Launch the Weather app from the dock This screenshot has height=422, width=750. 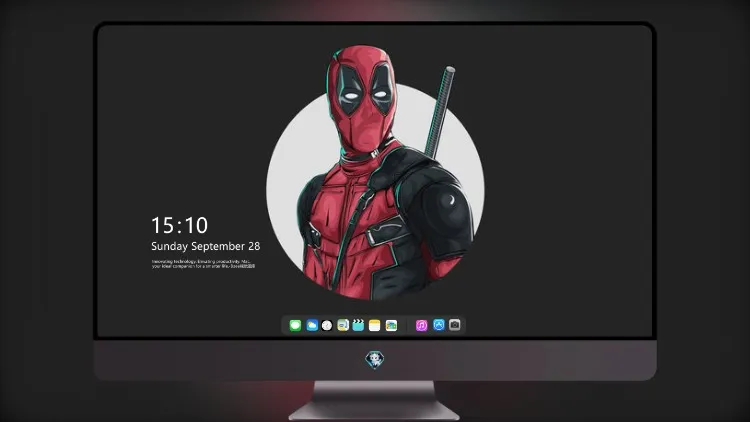(x=312, y=325)
